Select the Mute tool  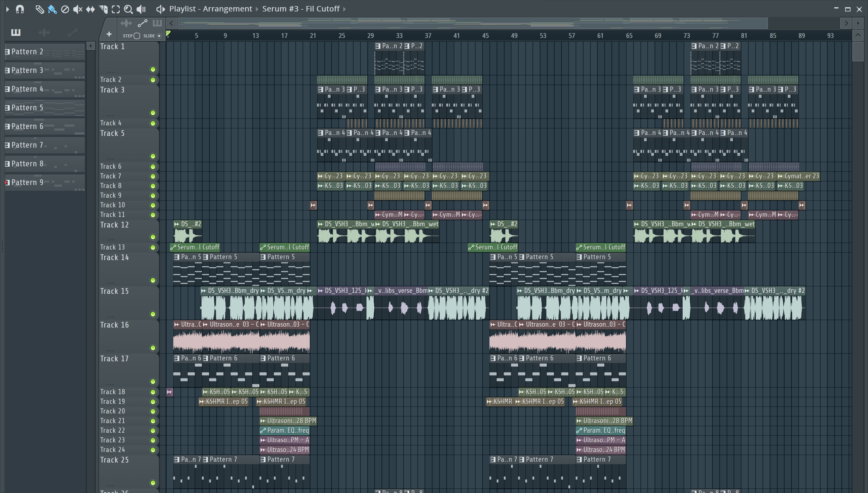[x=78, y=9]
